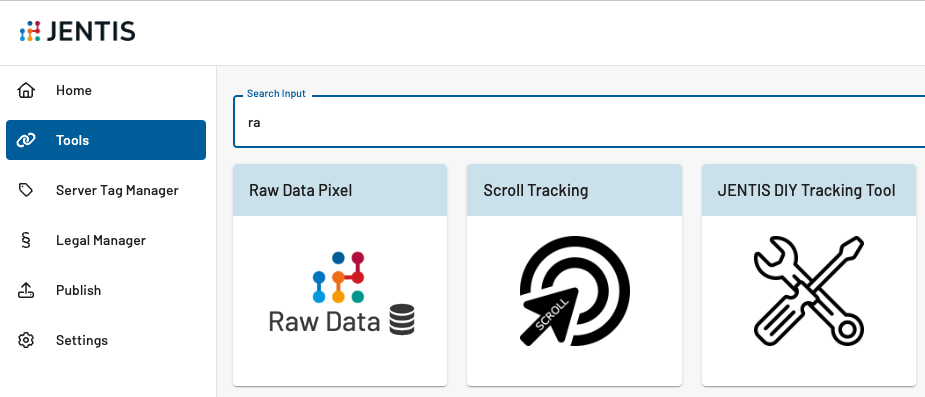Viewport: 925px width, 397px height.
Task: Click the Legal Manager section-sign icon
Action: click(x=26, y=240)
